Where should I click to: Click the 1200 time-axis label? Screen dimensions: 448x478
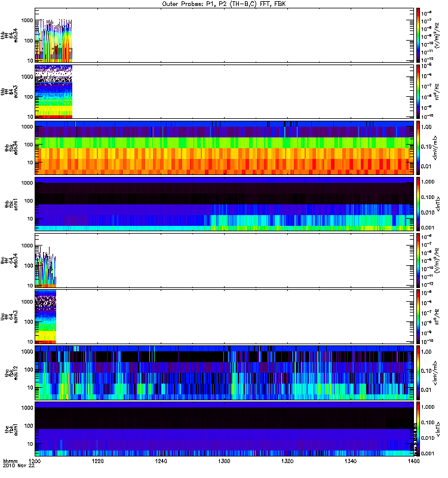click(35, 461)
